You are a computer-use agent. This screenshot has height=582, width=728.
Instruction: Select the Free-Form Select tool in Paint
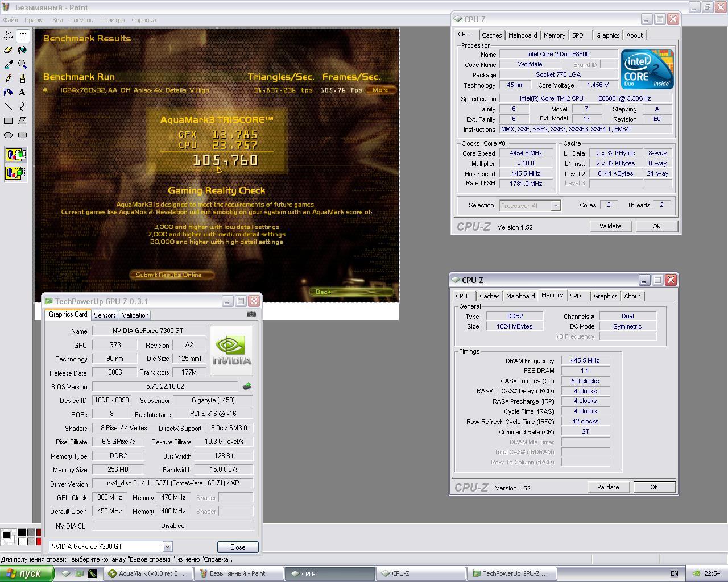[9, 36]
